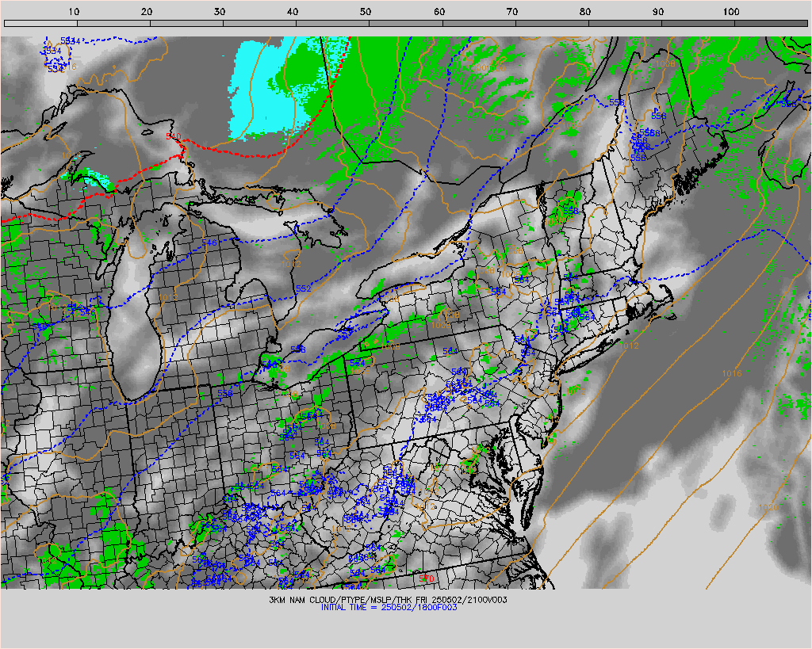Click the blue INITIAL TIME caption
The image size is (812, 649).
pos(389,607)
